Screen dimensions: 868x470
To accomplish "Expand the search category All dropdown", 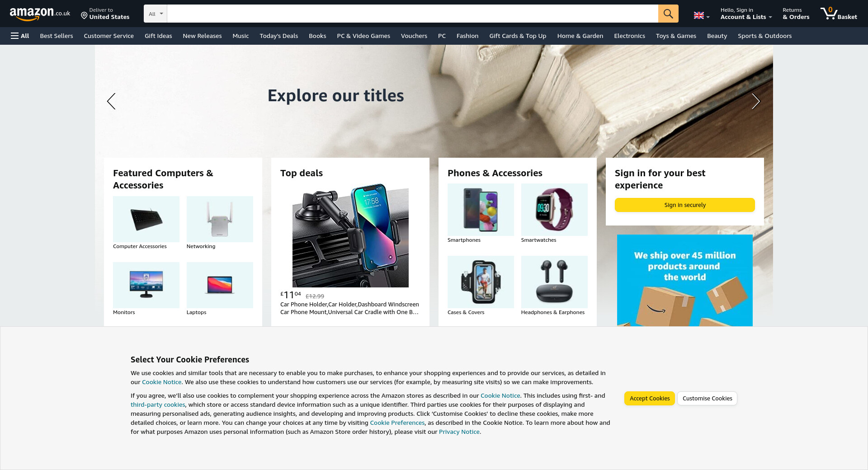I will click(156, 14).
